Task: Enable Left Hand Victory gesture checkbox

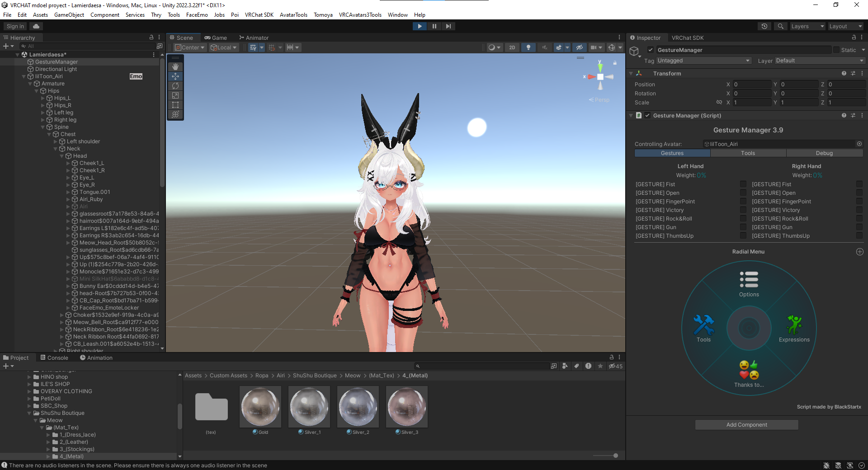Action: point(743,210)
